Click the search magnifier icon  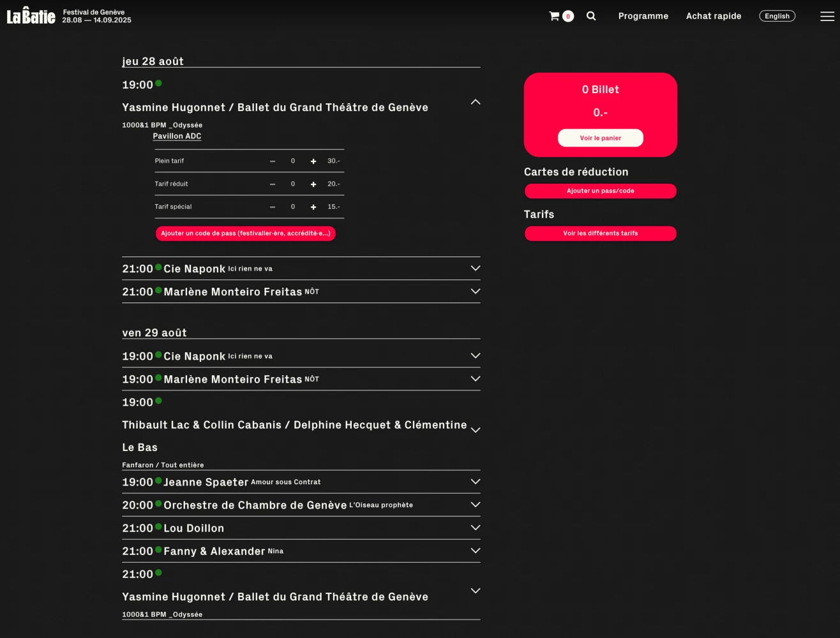pyautogui.click(x=591, y=16)
